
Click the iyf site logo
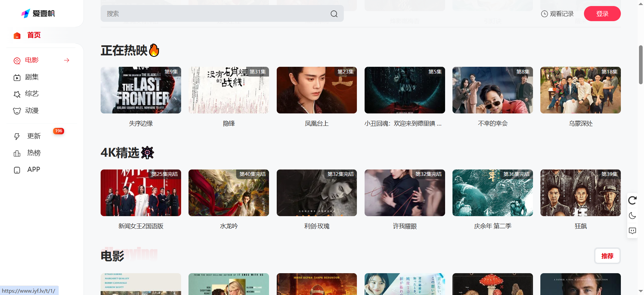click(38, 13)
